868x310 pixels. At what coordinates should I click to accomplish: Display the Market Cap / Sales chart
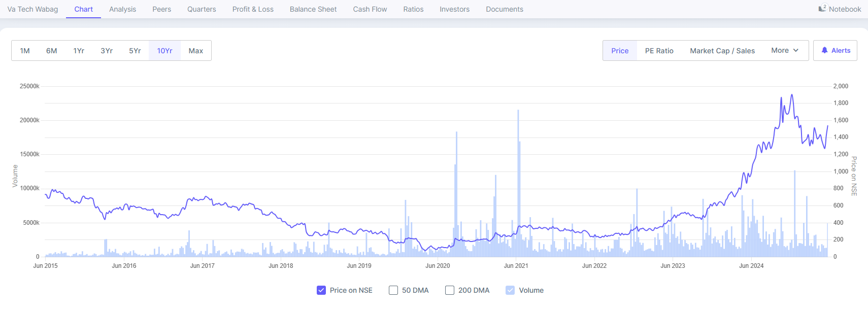click(x=722, y=51)
